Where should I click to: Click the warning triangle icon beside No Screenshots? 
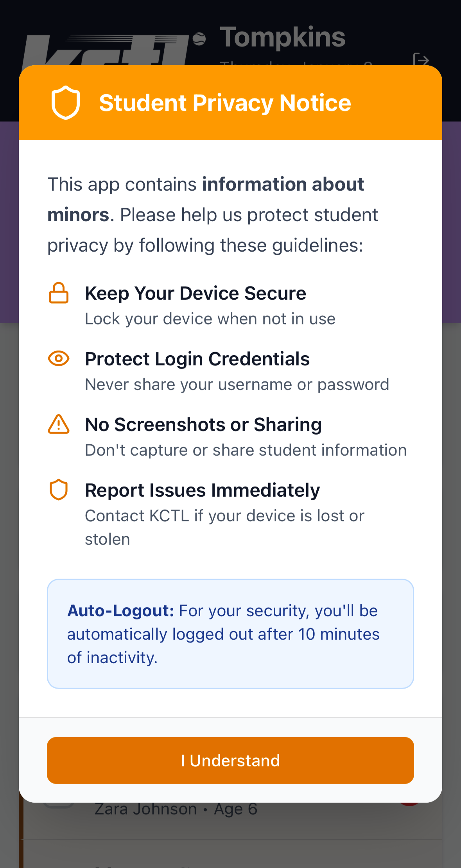coord(59,424)
